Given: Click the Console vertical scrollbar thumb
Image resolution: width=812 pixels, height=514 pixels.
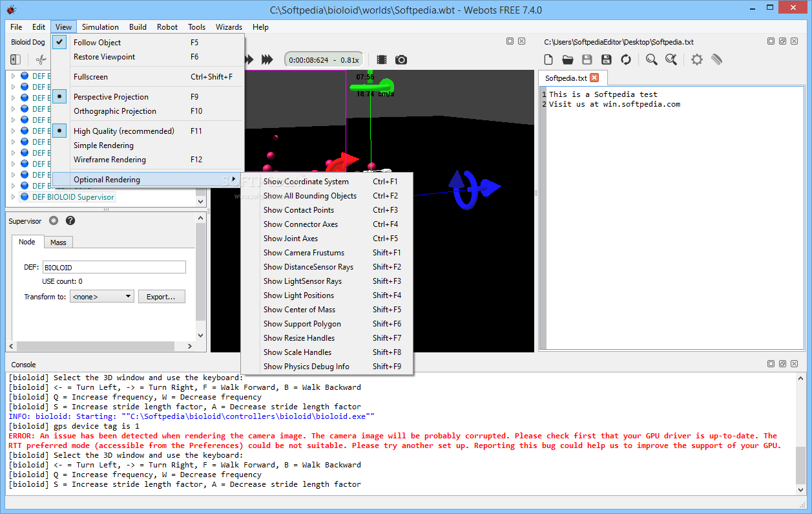Looking at the screenshot, I should (801, 464).
